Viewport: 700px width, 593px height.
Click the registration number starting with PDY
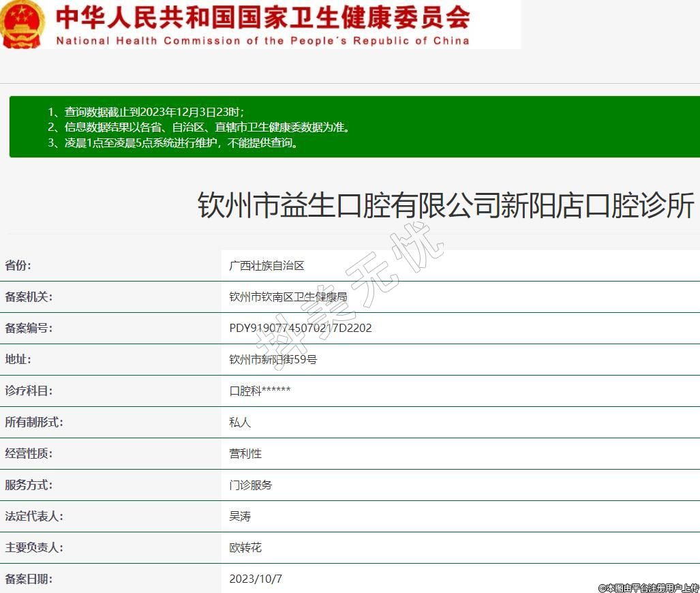[x=301, y=329]
